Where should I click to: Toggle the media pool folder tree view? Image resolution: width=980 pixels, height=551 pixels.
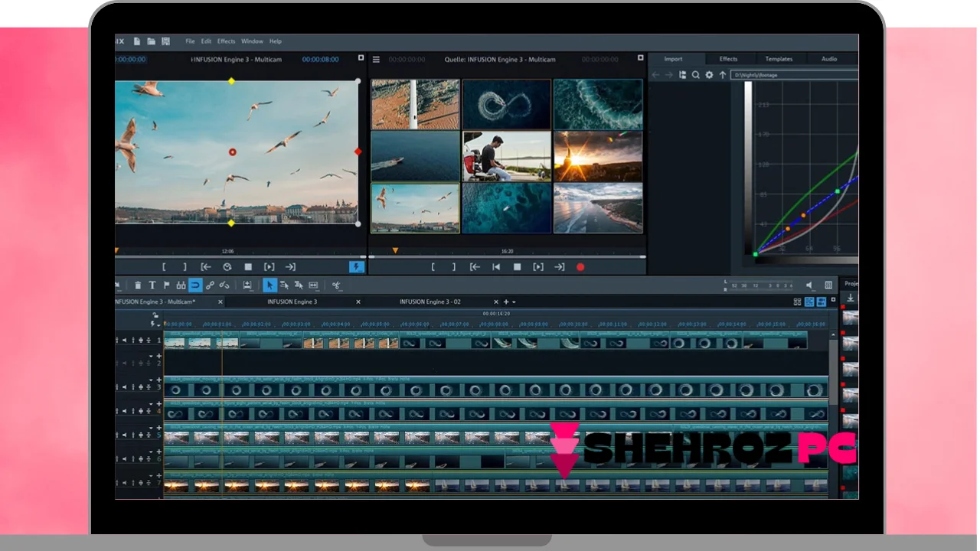[682, 75]
